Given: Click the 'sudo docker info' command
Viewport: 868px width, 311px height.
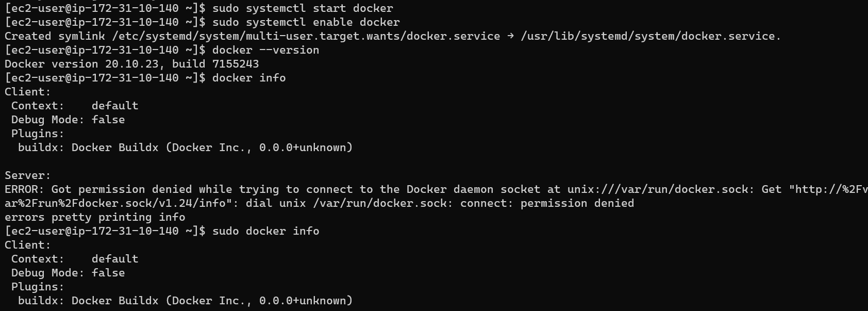Looking at the screenshot, I should (265, 231).
